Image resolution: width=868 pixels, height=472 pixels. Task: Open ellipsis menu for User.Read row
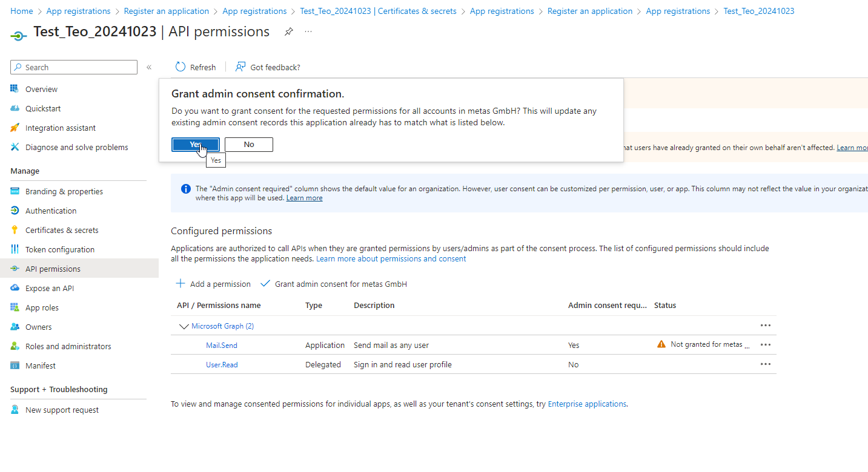766,364
